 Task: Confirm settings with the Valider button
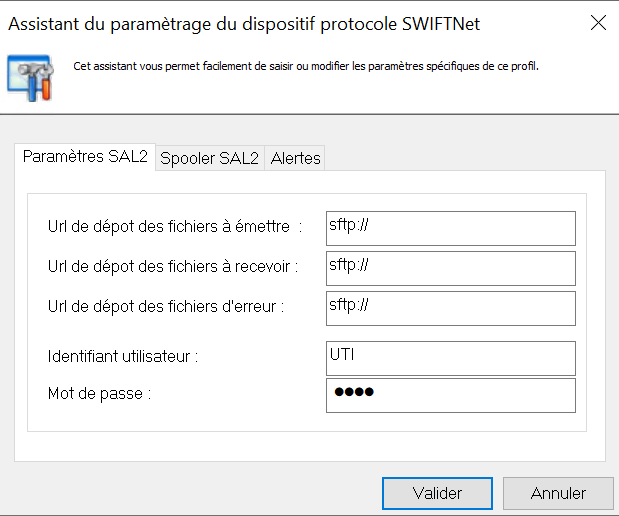click(437, 493)
